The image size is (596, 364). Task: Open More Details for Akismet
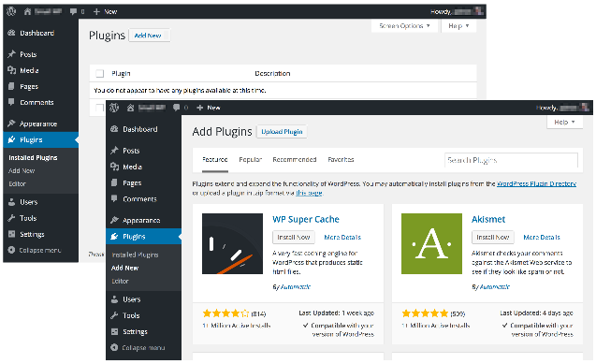[542, 237]
